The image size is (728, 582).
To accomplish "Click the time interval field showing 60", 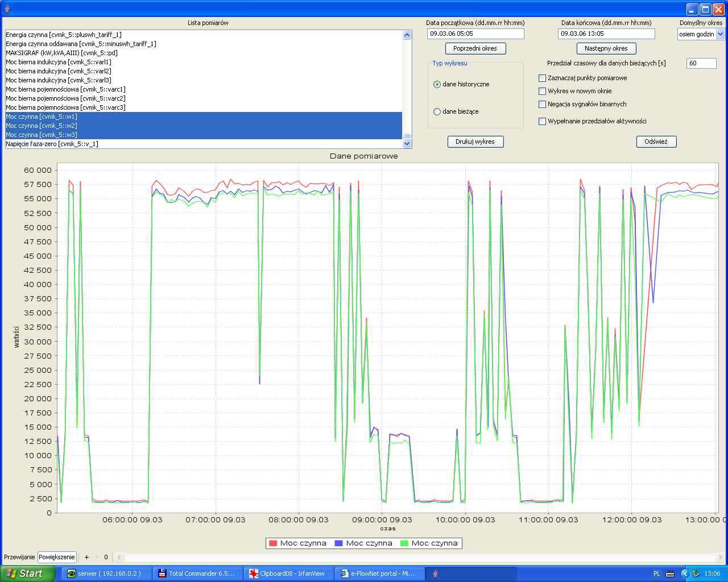I will [701, 63].
